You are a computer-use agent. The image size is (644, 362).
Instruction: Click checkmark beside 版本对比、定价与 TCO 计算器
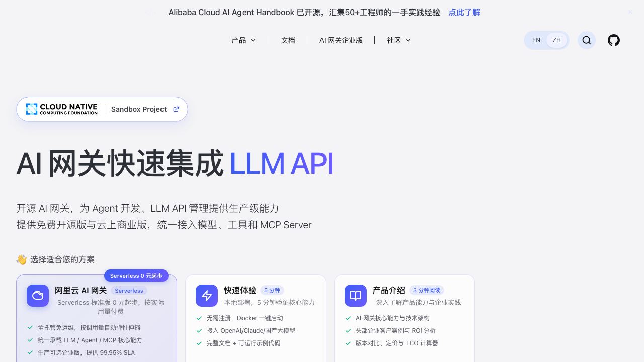coord(348,343)
